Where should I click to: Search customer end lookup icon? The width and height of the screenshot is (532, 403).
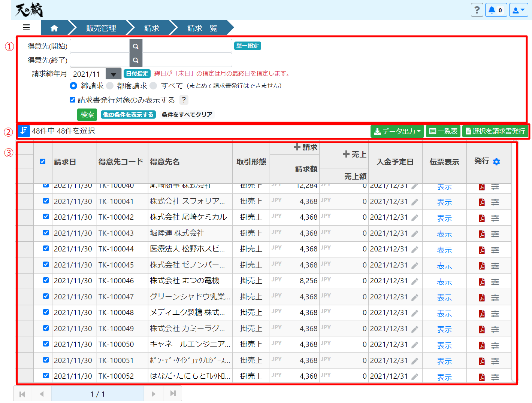[x=136, y=60]
